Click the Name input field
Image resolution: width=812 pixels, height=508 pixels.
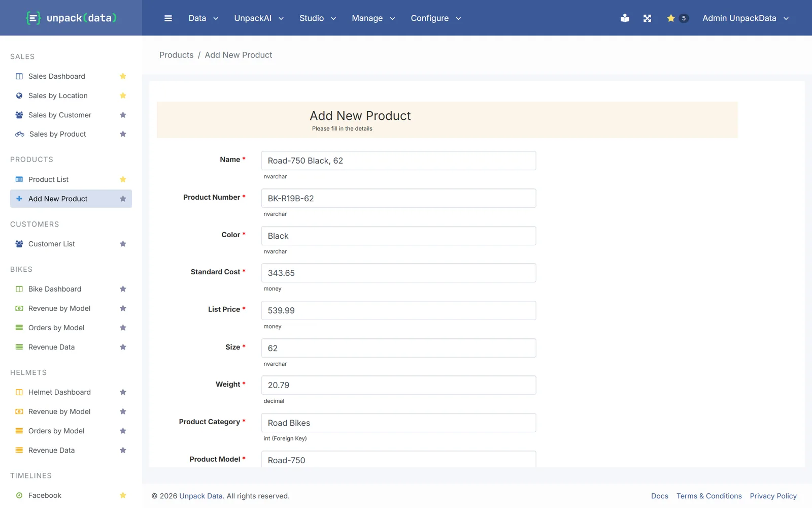click(x=398, y=161)
